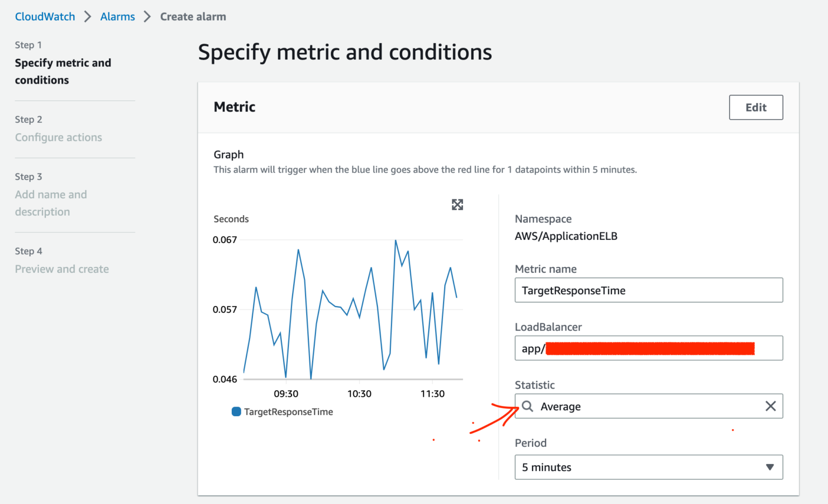Screen dimensions: 828x504
Task: Open the Period dropdown showing 5 minutes
Action: [648, 467]
